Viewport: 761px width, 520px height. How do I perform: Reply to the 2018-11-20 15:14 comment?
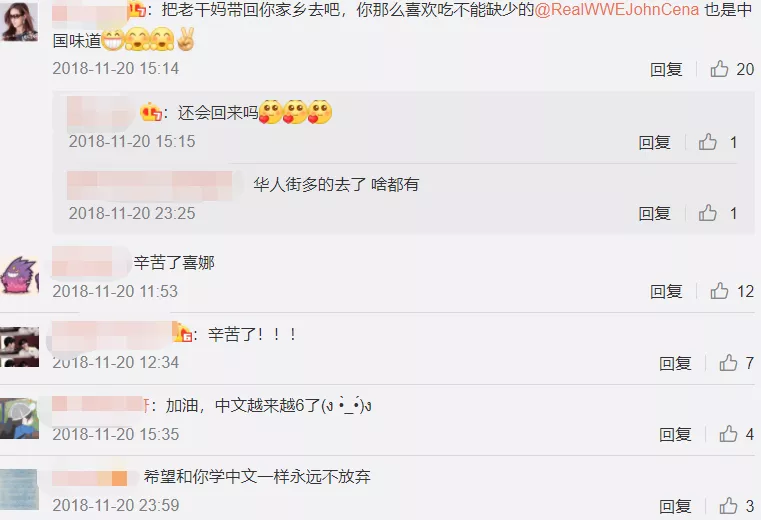[666, 69]
